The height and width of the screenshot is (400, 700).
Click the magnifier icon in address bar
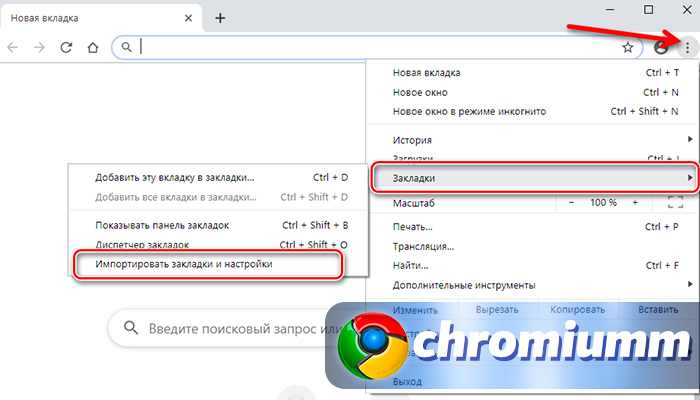point(127,47)
